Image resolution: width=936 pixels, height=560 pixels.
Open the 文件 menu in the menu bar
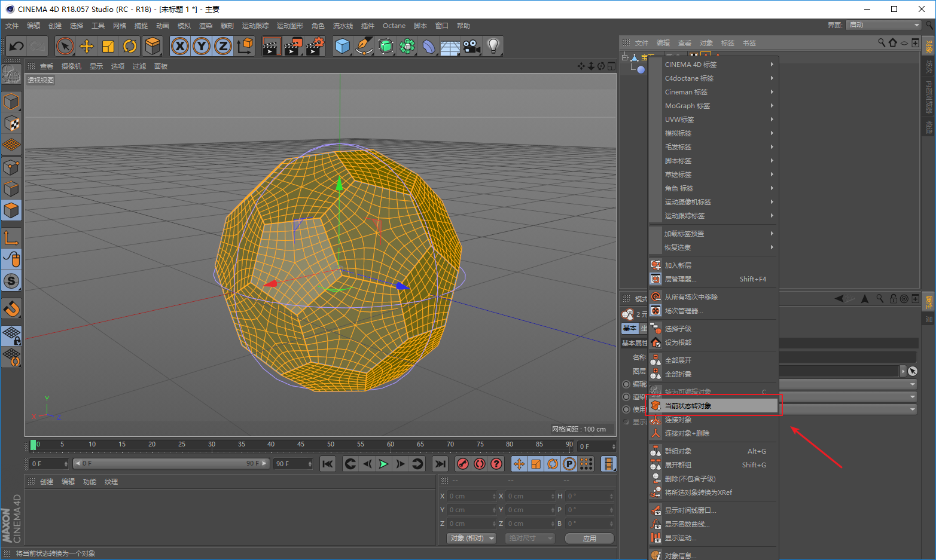[12, 26]
